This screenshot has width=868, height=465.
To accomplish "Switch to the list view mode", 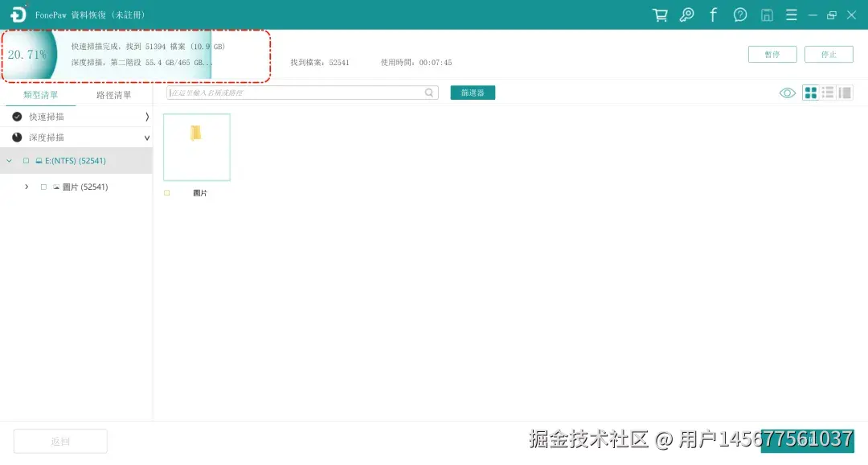I will (x=828, y=92).
